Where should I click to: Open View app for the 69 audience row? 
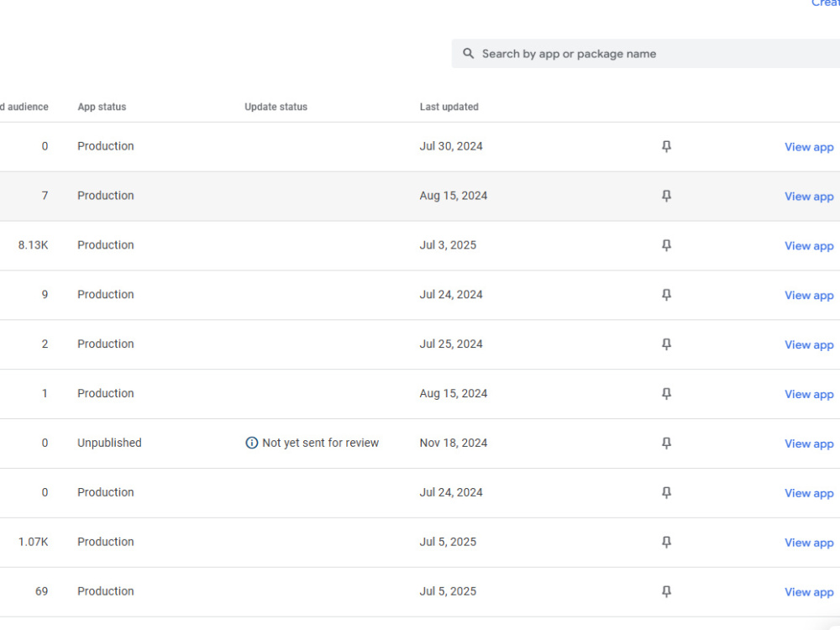coord(809,592)
